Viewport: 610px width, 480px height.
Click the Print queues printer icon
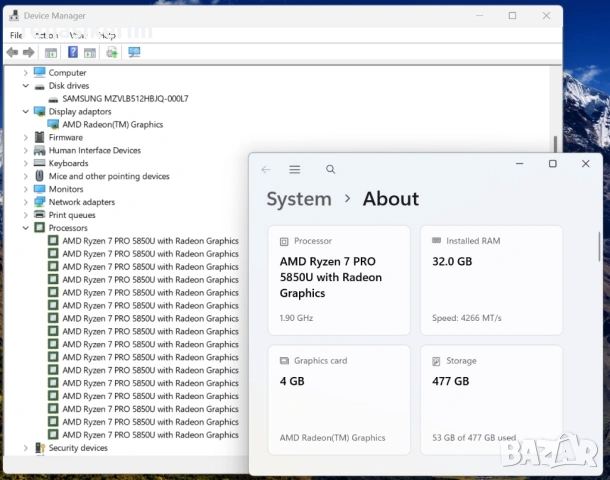point(39,214)
